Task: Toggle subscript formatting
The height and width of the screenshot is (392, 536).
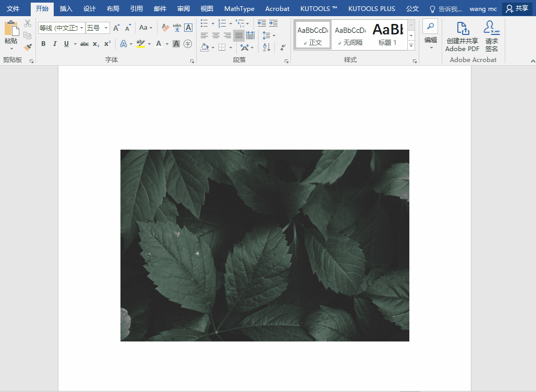Action: click(96, 44)
